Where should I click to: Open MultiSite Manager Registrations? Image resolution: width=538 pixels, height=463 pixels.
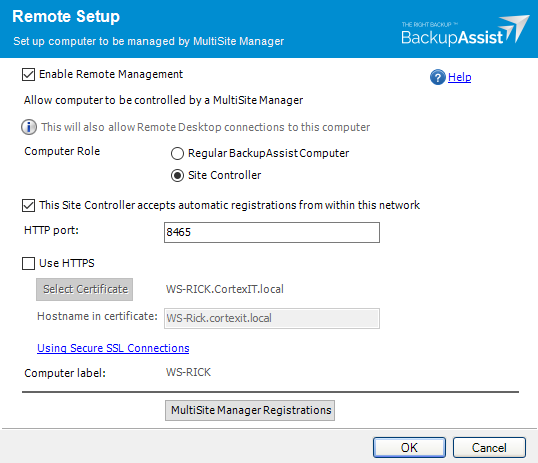[250, 410]
